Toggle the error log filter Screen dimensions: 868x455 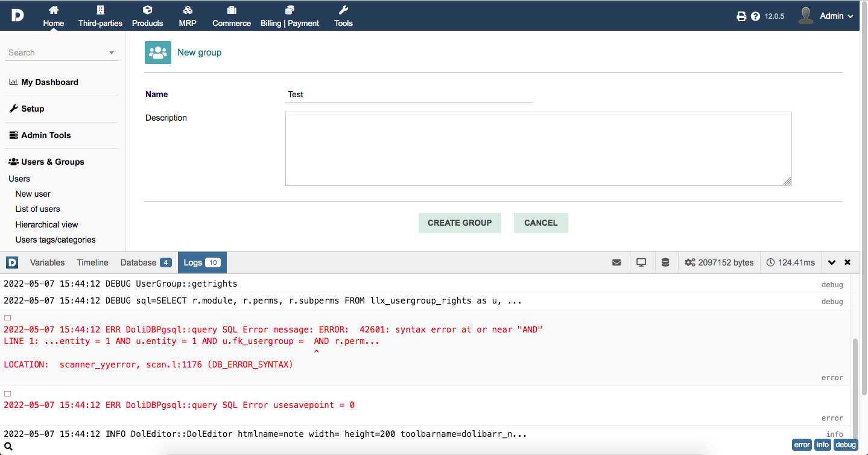pyautogui.click(x=802, y=445)
